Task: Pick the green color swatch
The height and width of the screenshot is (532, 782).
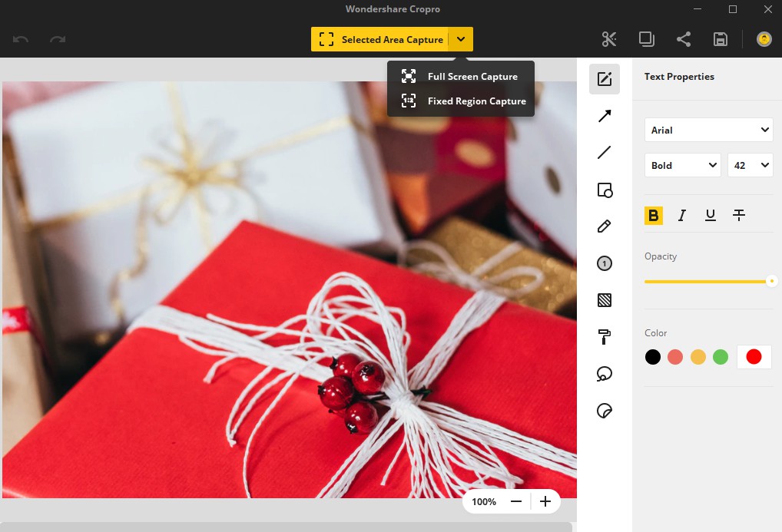Action: (x=720, y=357)
